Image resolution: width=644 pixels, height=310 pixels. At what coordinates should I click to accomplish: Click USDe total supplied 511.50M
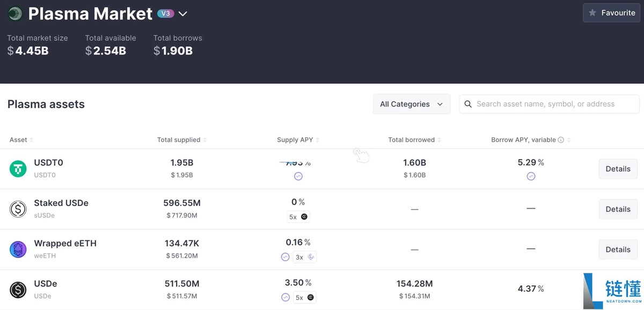point(182,283)
